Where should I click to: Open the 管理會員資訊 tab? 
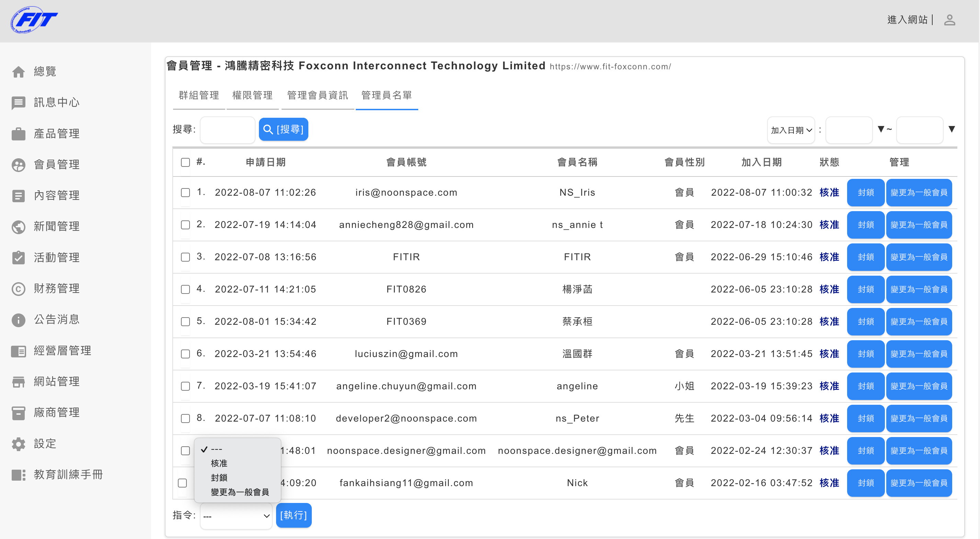coord(318,95)
